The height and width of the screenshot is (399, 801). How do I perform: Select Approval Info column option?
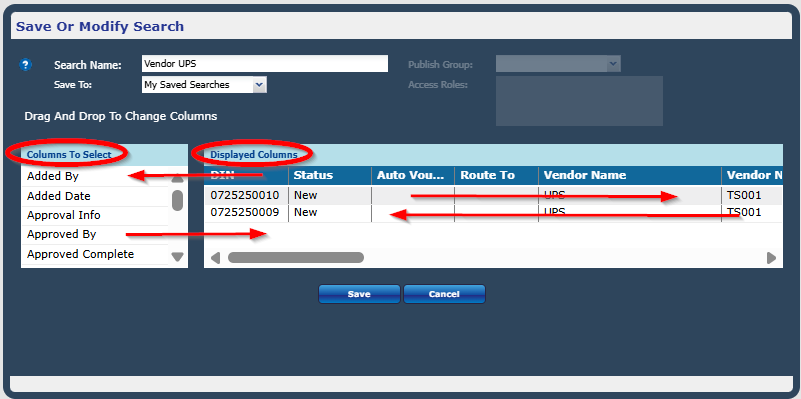click(x=95, y=215)
